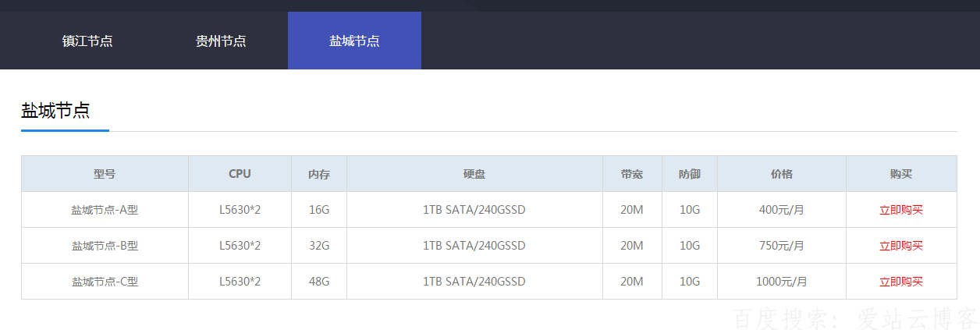Click 立即购买 for 盐城节点-A型
The image size is (980, 330).
900,210
